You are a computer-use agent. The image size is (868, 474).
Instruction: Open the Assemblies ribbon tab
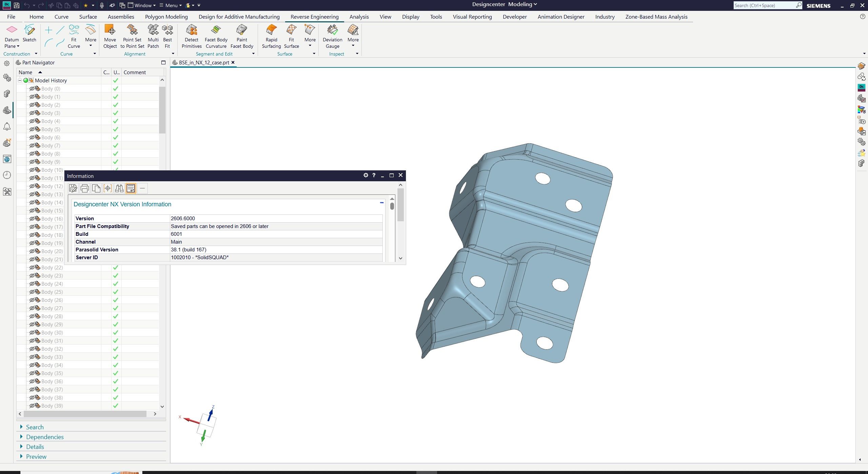pyautogui.click(x=121, y=17)
